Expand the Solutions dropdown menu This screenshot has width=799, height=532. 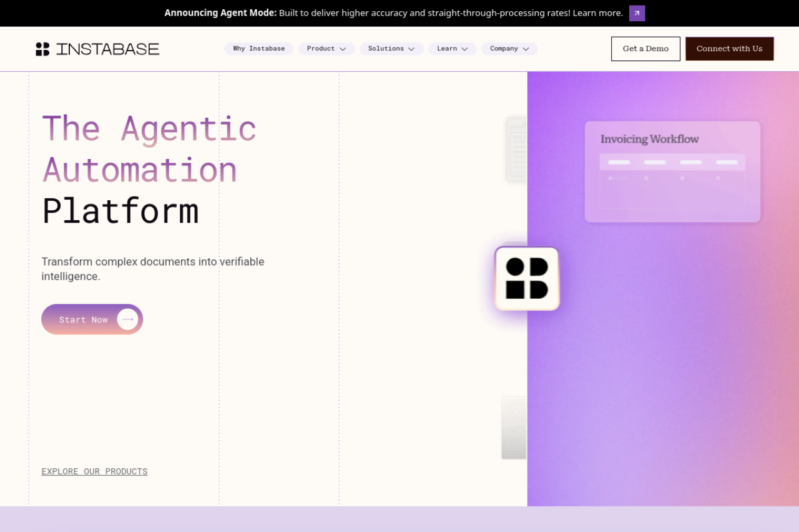(x=391, y=49)
